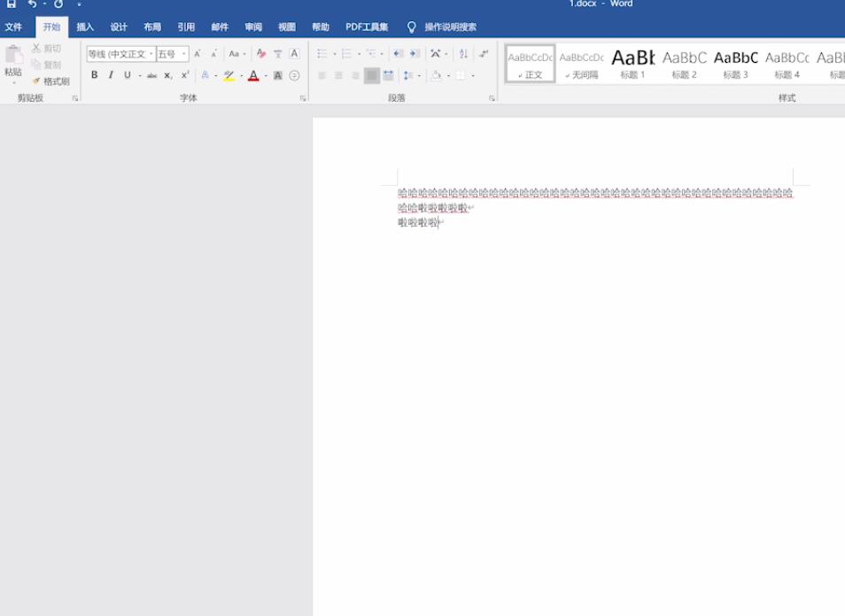Viewport: 845px width, 616px height.
Task: Toggle Italic formatting
Action: [111, 75]
